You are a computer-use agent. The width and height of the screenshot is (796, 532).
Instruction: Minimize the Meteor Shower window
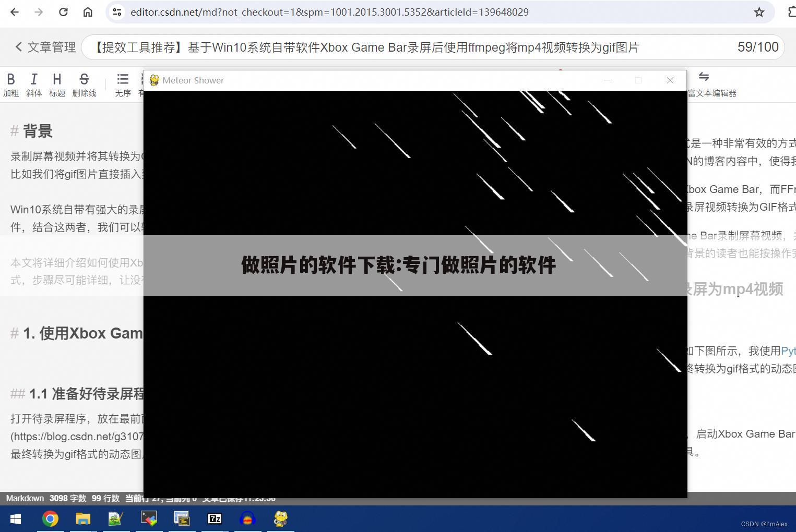tap(607, 80)
